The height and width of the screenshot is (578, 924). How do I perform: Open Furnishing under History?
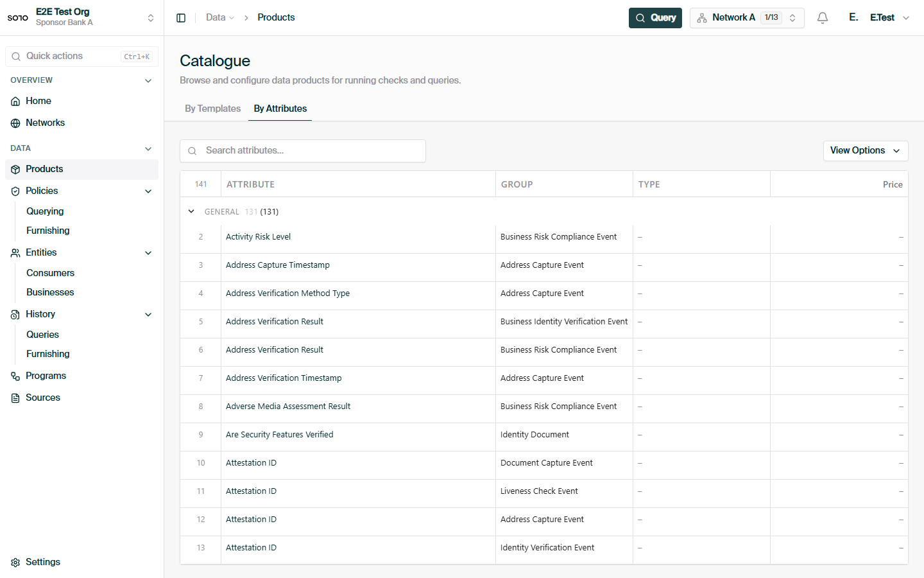click(48, 354)
